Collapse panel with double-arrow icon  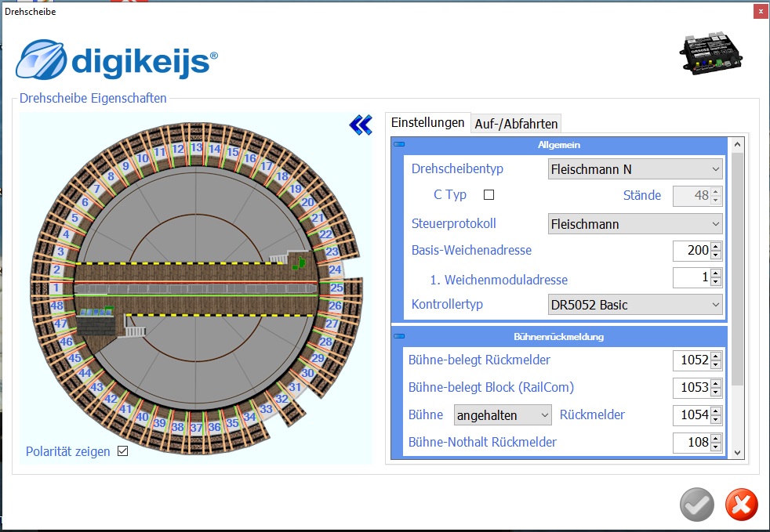click(x=361, y=125)
